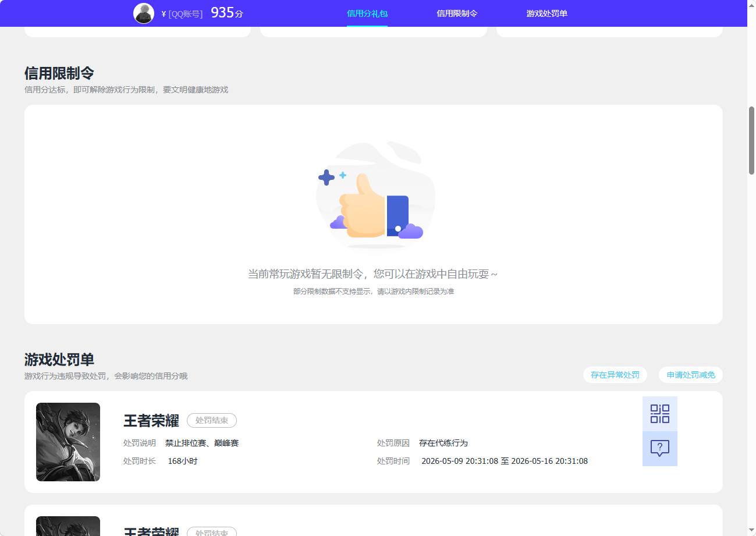Open the question feedback chat icon
The height and width of the screenshot is (536, 756).
pos(659,449)
